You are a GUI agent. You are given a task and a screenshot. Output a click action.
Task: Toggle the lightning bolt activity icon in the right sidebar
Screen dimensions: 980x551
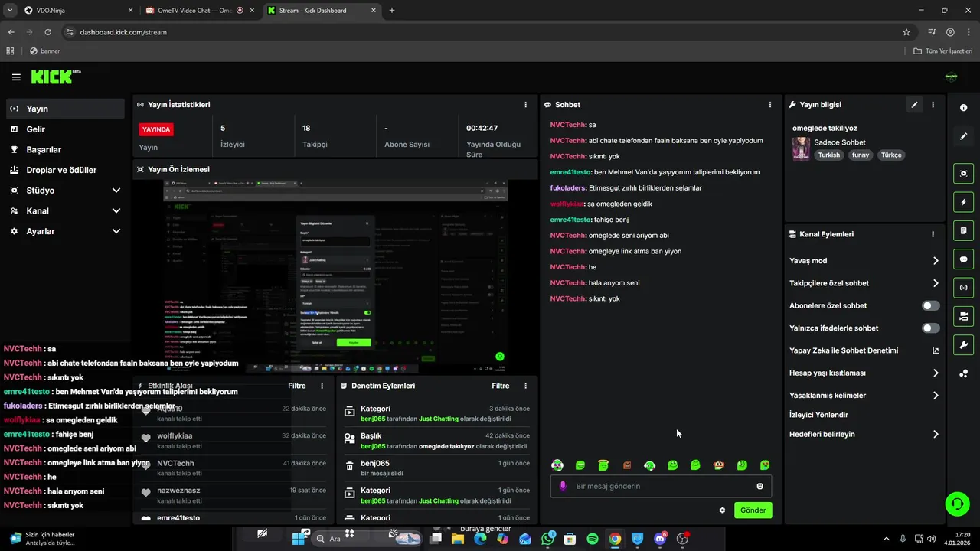[963, 202]
